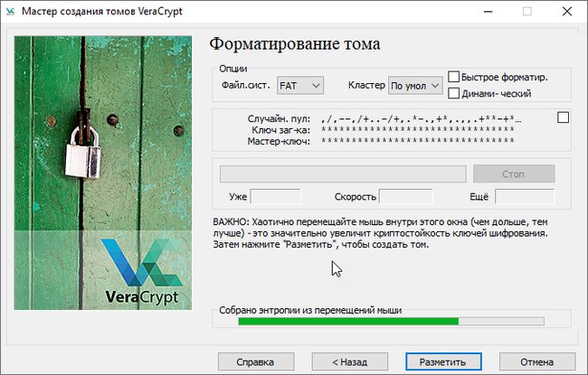Enable the Быстрое форматир. checkbox
This screenshot has height=375, width=588.
tap(454, 77)
